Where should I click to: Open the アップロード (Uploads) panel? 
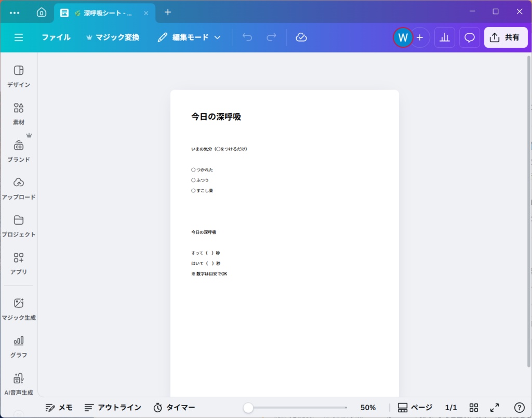(x=19, y=187)
